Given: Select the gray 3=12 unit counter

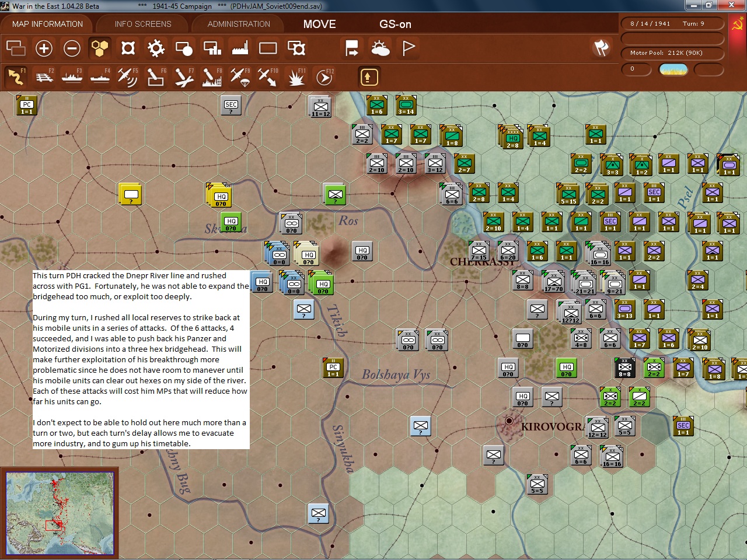Looking at the screenshot, I should (435, 163).
